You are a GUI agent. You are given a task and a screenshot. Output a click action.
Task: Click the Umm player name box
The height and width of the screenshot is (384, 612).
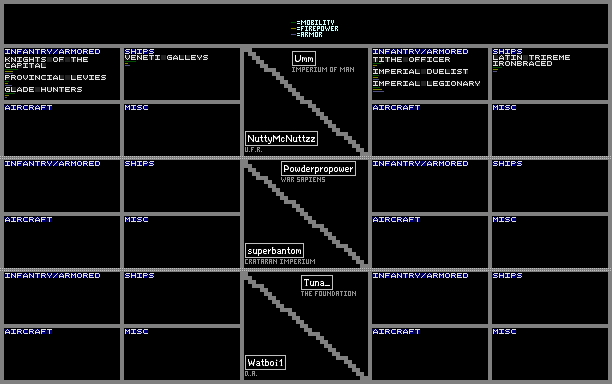(304, 59)
